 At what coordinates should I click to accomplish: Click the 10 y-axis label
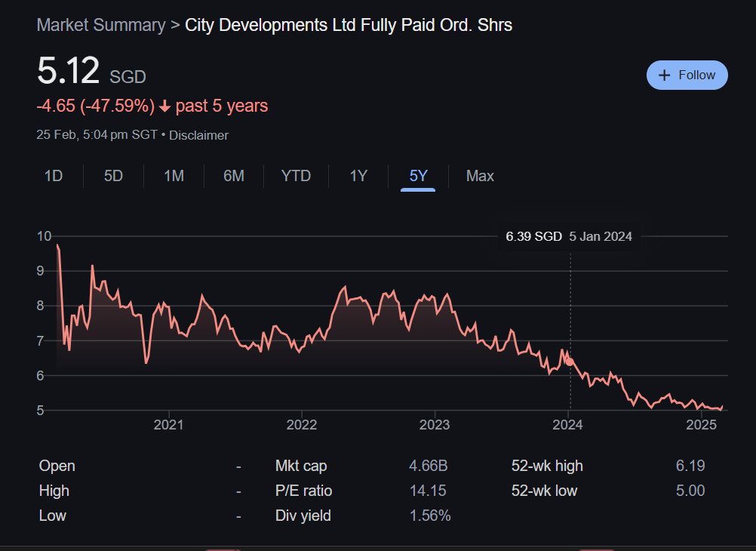click(44, 236)
